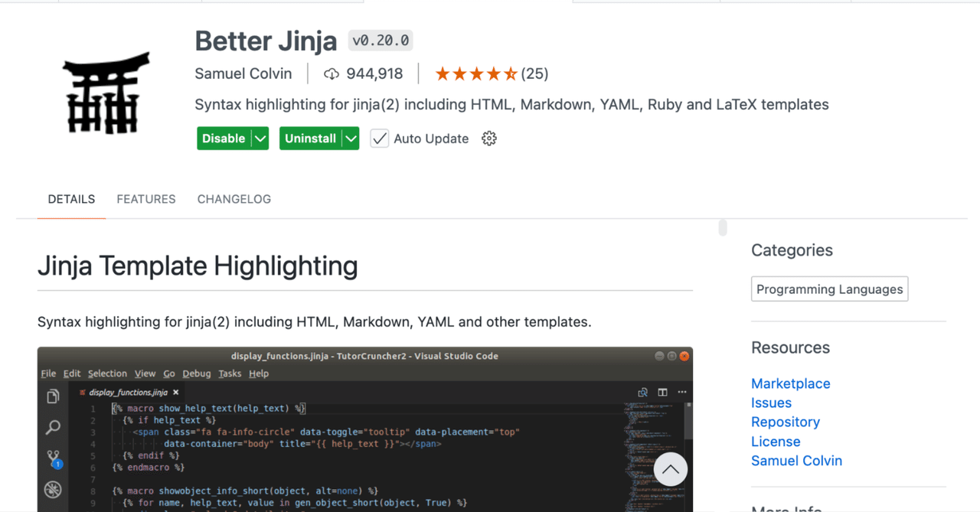
Task: Open the Search icon in the activity bar
Action: 53,427
